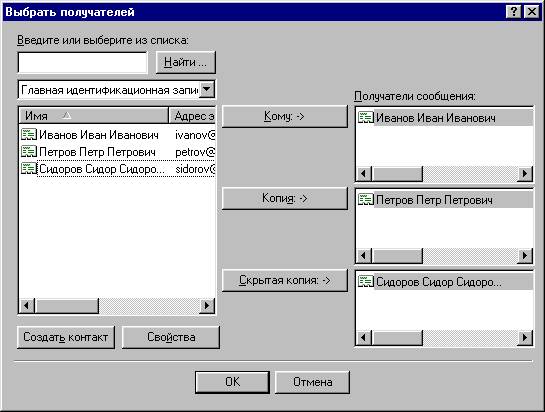545x412 pixels.
Task: Select Иванов Иван Иванович in the contacts list
Action: click(x=99, y=135)
